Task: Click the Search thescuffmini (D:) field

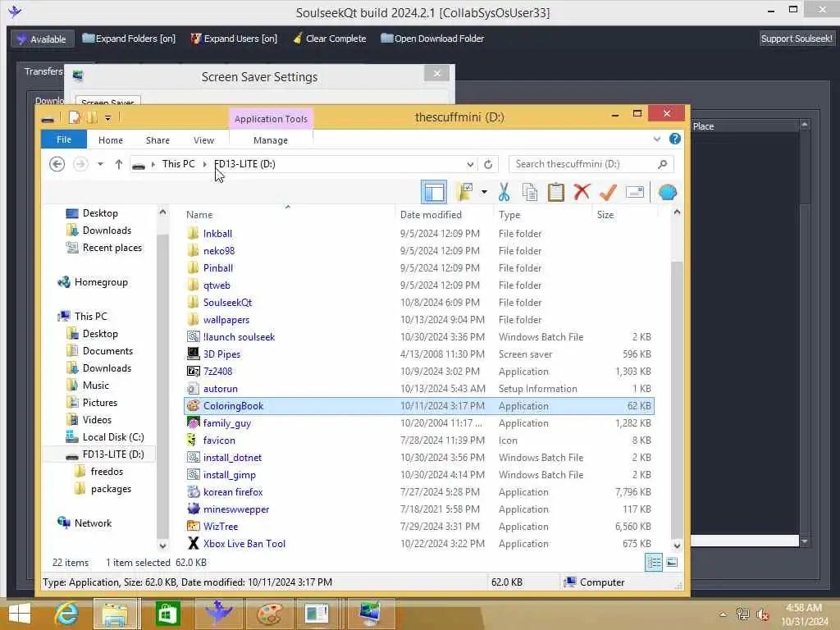Action: 591,164
